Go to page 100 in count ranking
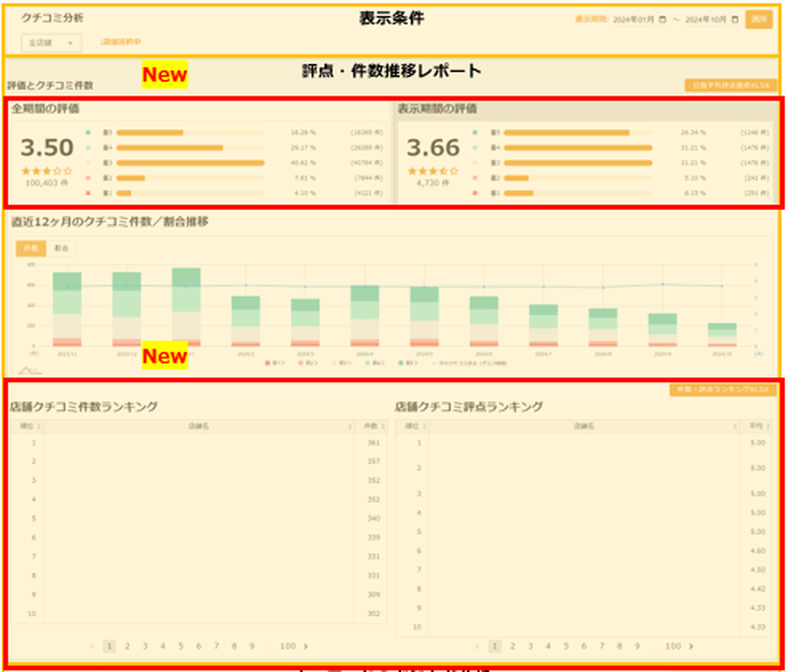Viewport: 788px width, 672px height. (x=287, y=646)
